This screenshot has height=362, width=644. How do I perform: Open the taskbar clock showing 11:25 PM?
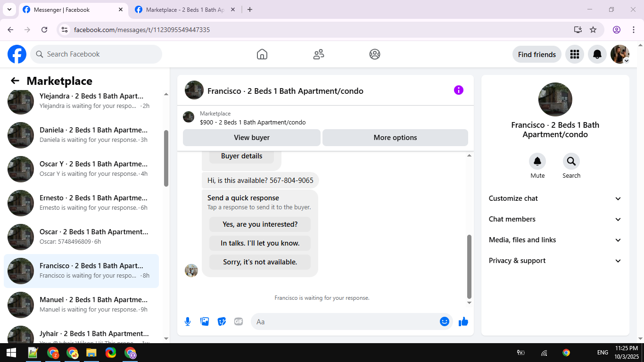[627, 353]
